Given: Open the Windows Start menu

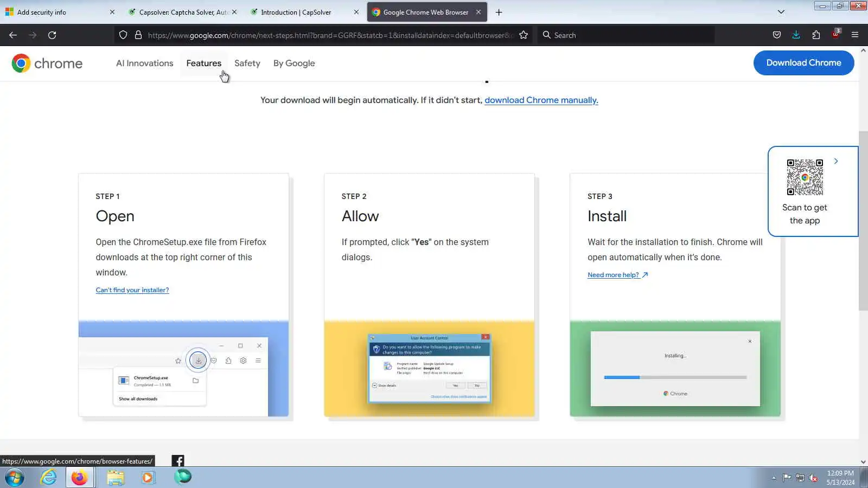Looking at the screenshot, I should [x=15, y=478].
